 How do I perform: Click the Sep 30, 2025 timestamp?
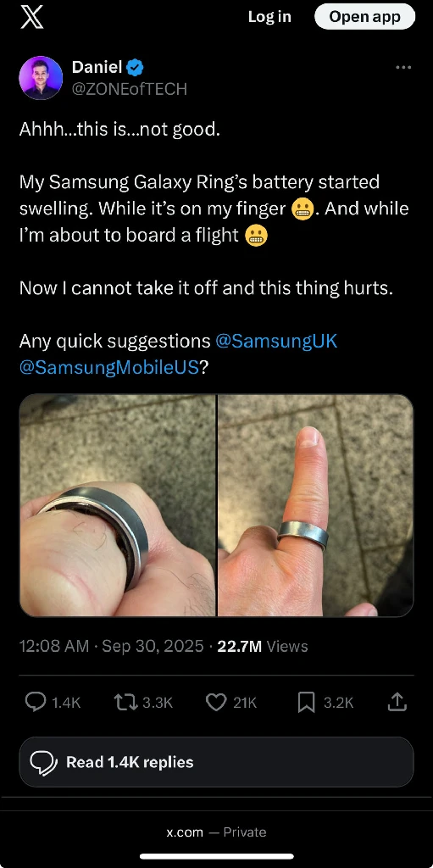pyautogui.click(x=153, y=646)
